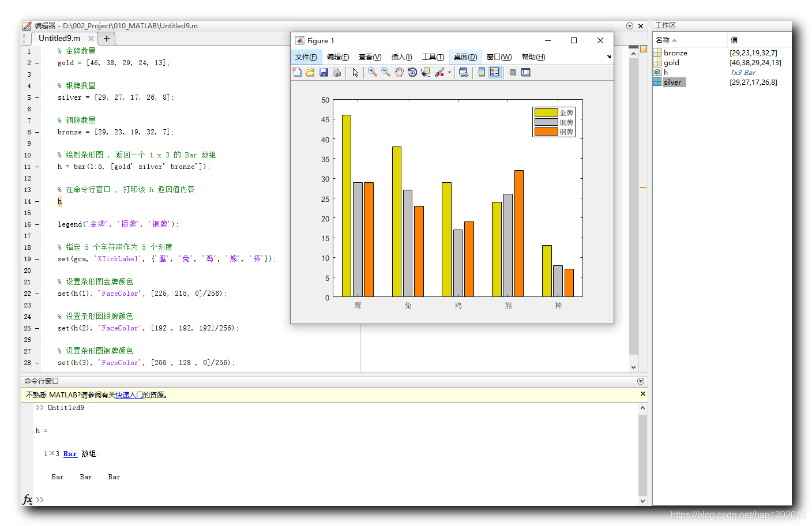Sort workspace by the 名称 column header
The image size is (812, 526).
pyautogui.click(x=690, y=40)
